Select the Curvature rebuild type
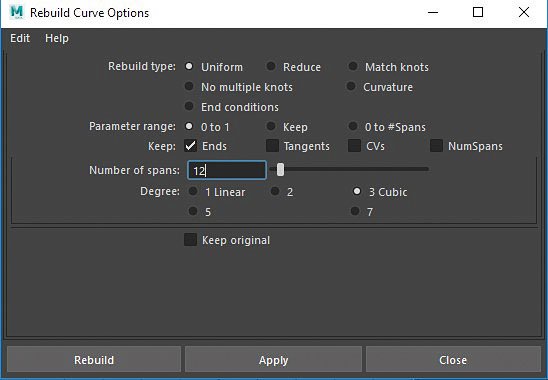The image size is (548, 380). click(x=351, y=86)
